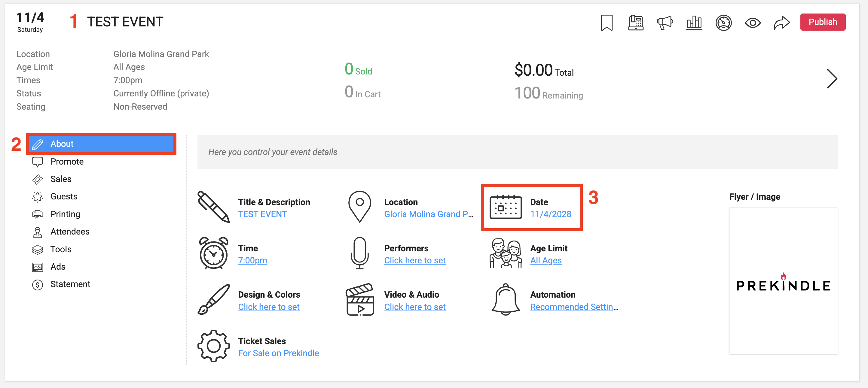Click the share arrow icon
The width and height of the screenshot is (868, 388).
click(x=782, y=23)
